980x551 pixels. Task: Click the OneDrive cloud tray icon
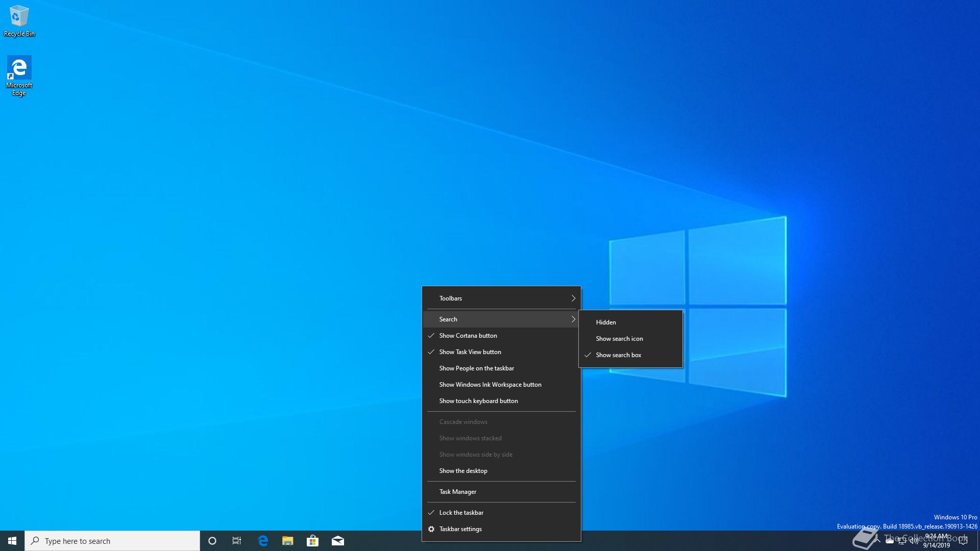[890, 541]
